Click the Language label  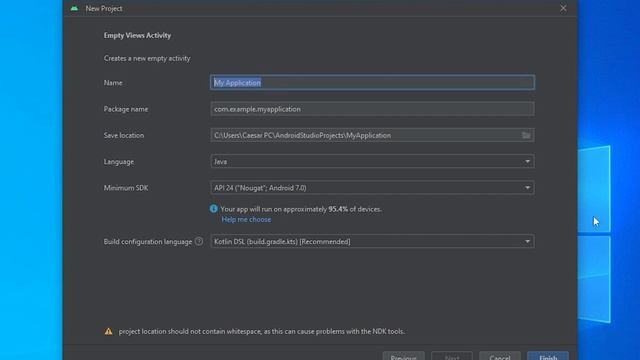119,162
